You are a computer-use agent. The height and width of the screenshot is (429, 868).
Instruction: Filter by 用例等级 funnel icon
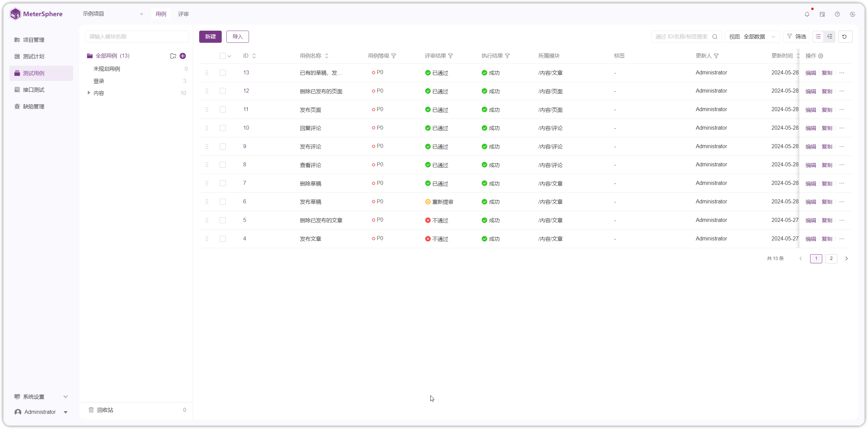(394, 56)
